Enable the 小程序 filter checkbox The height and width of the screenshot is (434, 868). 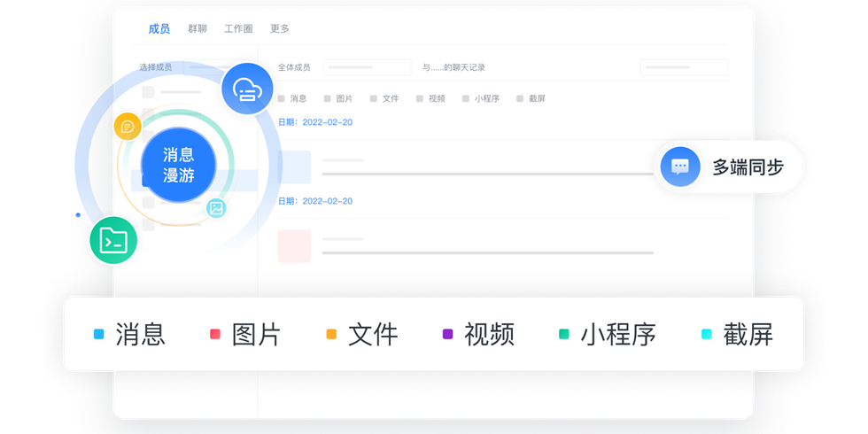[x=466, y=99]
